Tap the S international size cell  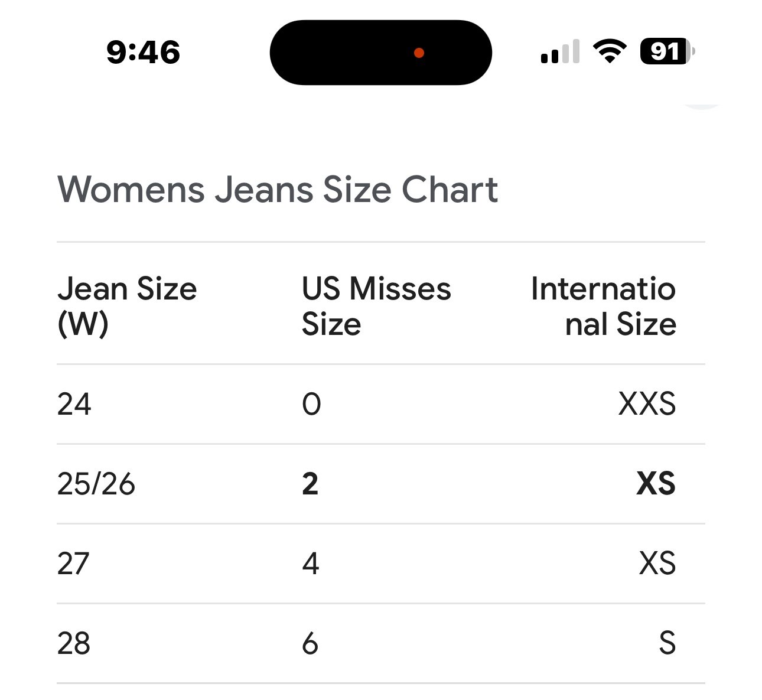point(667,644)
